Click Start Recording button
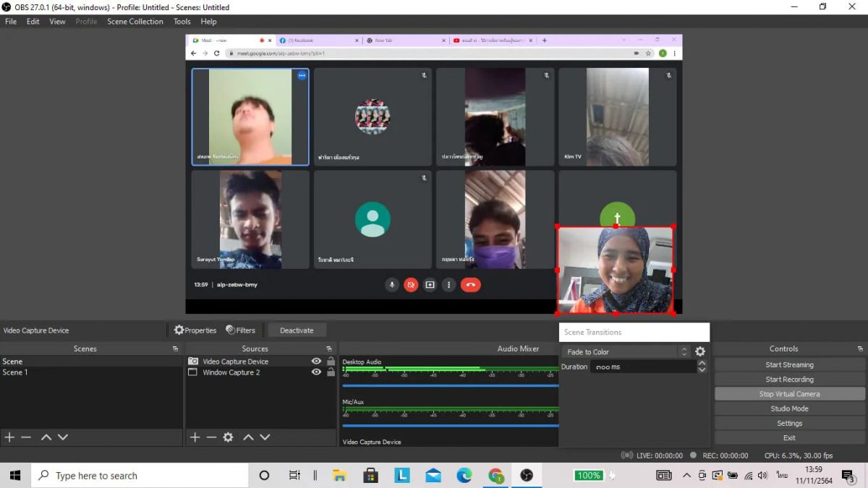The image size is (868, 488). [790, 380]
